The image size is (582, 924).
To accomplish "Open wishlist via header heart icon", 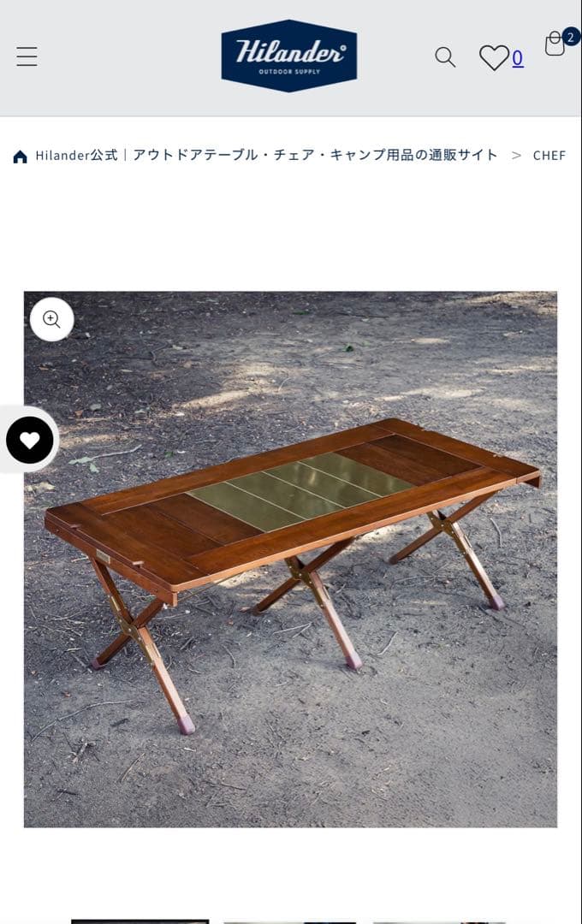I will pyautogui.click(x=494, y=58).
